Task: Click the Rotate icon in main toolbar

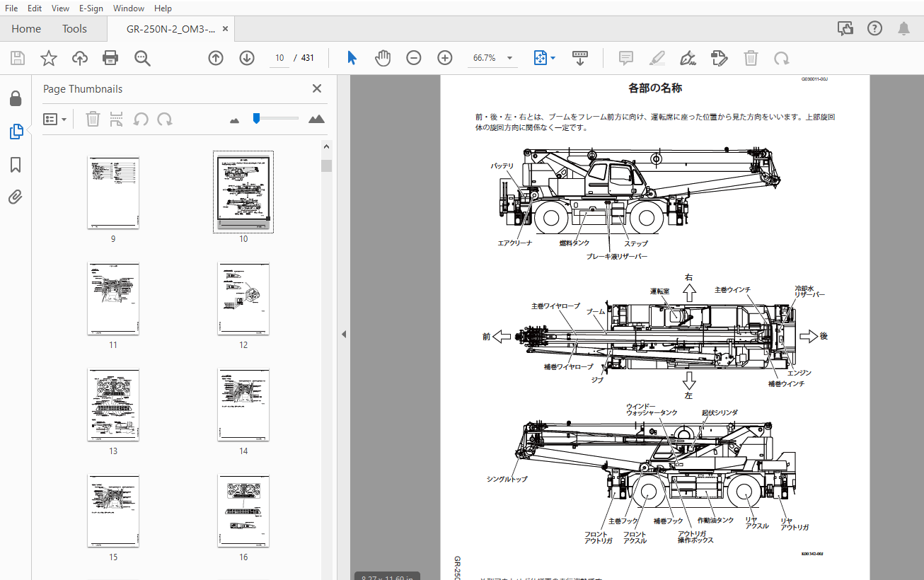Action: 781,58
